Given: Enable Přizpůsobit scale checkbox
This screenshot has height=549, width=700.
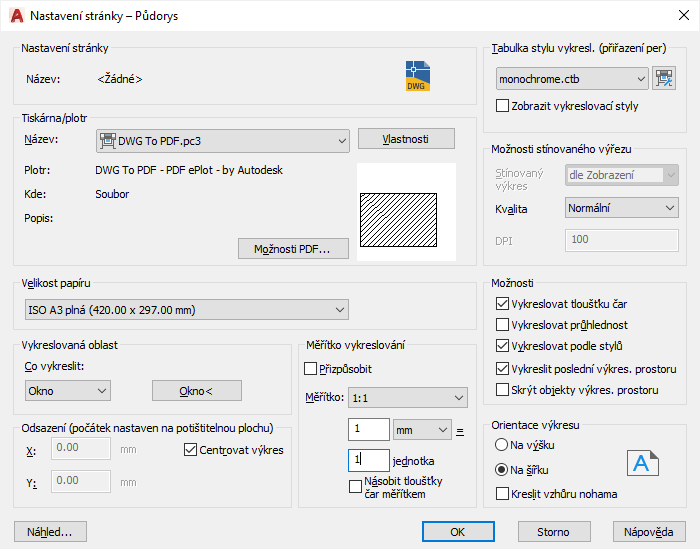Looking at the screenshot, I should (x=310, y=369).
